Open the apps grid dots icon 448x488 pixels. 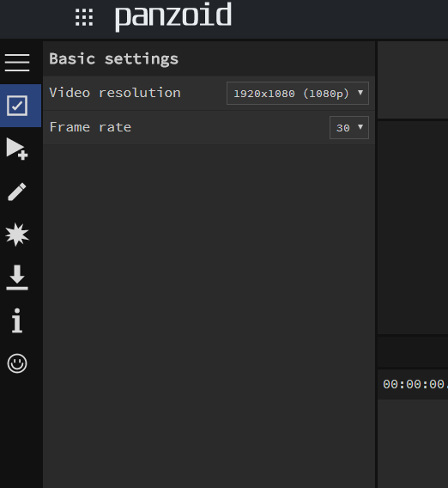coord(84,17)
